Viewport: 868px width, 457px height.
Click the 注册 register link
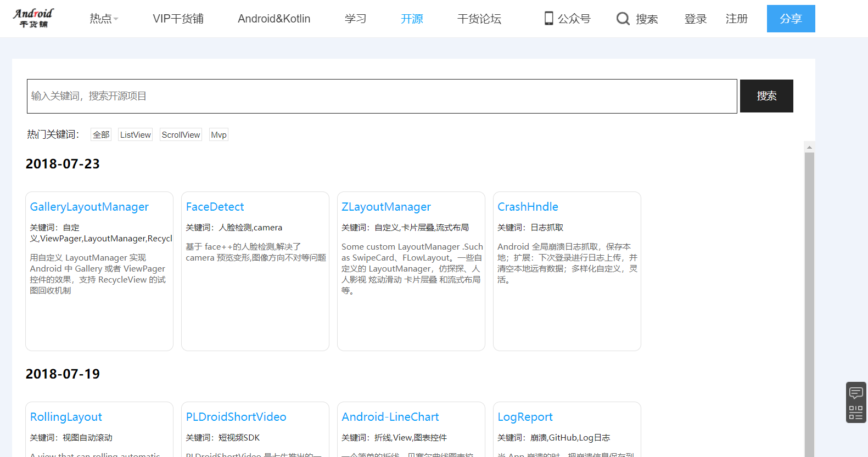[x=737, y=19]
